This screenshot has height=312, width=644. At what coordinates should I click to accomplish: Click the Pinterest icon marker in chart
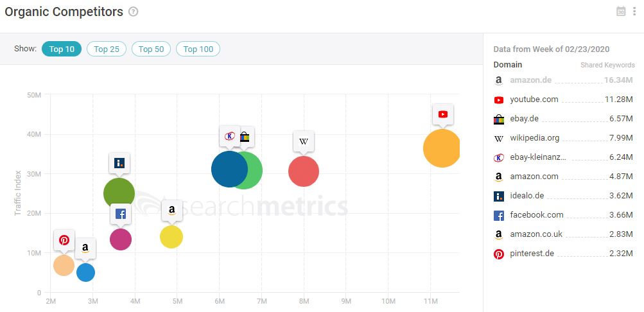click(64, 240)
